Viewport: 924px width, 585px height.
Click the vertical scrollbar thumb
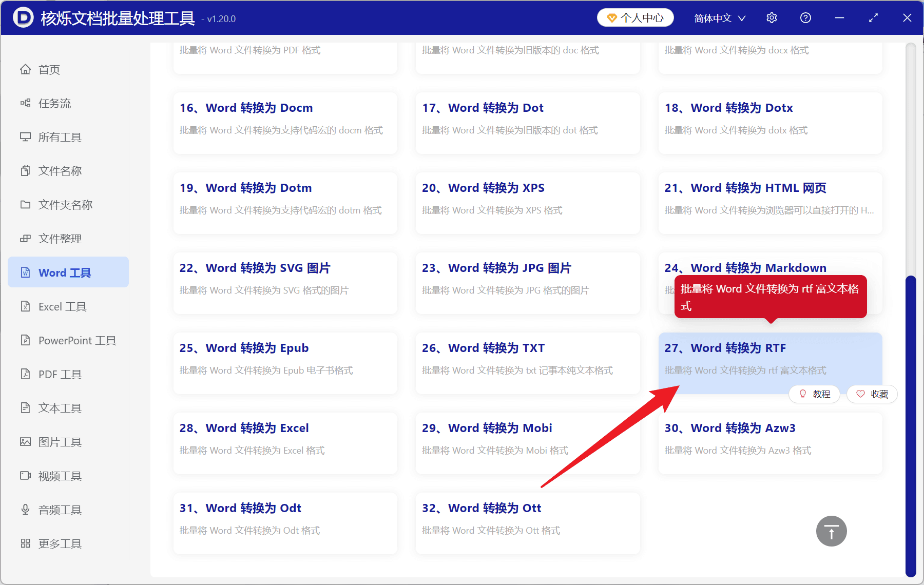[x=911, y=426]
